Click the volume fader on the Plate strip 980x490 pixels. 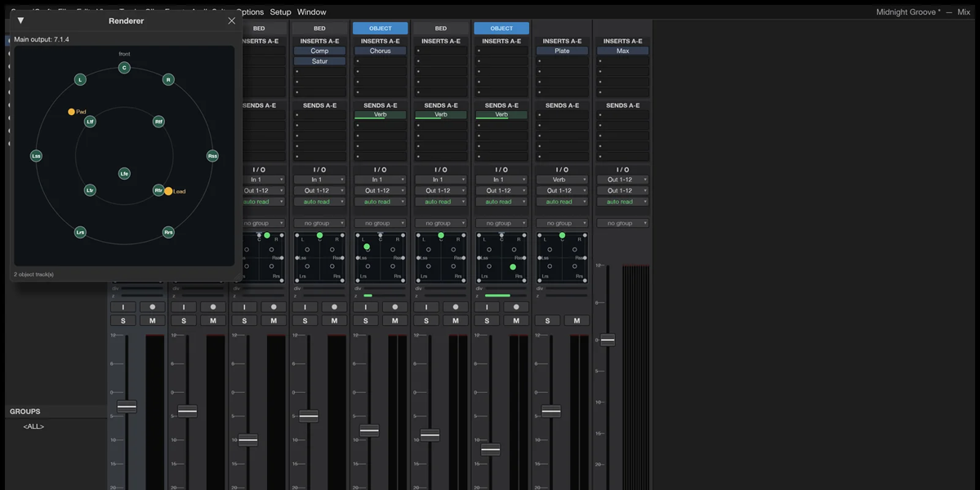point(551,411)
